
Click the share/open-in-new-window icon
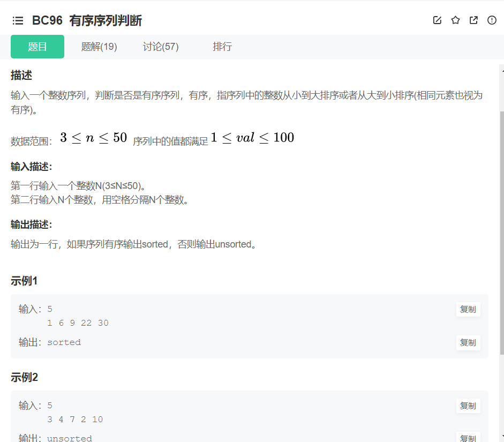(x=473, y=20)
